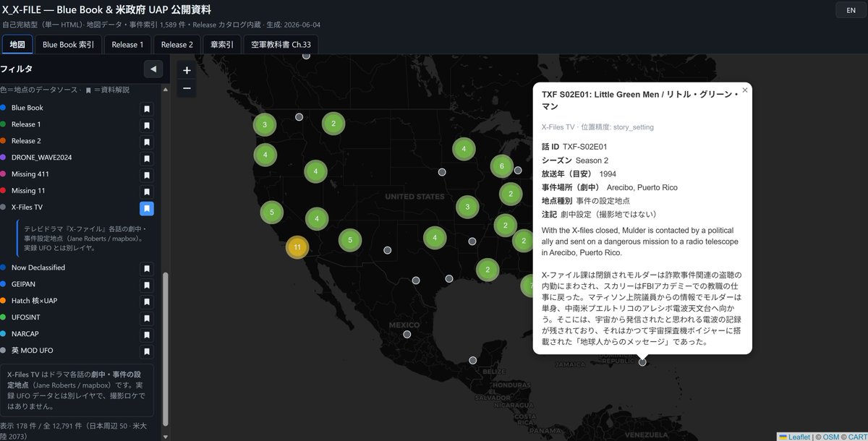Zoom out the map with minus button

coord(187,88)
